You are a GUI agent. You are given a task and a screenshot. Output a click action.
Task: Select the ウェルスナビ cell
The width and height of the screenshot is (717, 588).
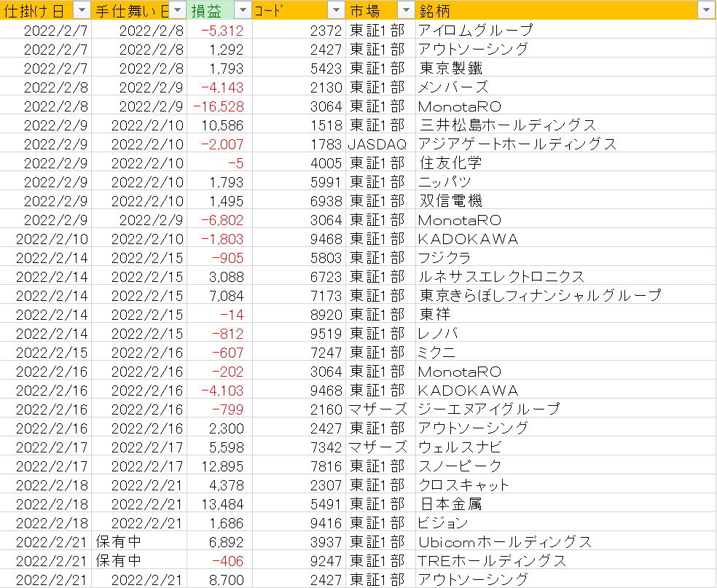[x=566, y=447]
